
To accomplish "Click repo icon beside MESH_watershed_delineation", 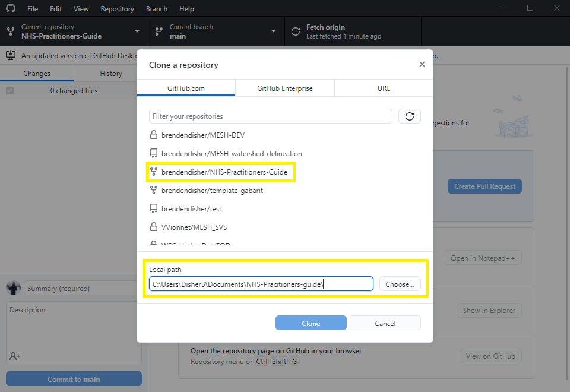I will click(154, 153).
